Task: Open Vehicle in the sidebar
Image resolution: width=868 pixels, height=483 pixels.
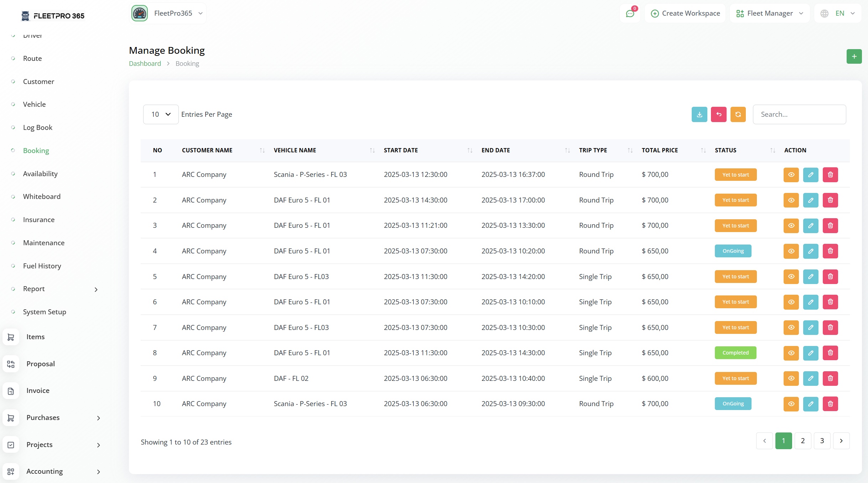Action: click(34, 104)
